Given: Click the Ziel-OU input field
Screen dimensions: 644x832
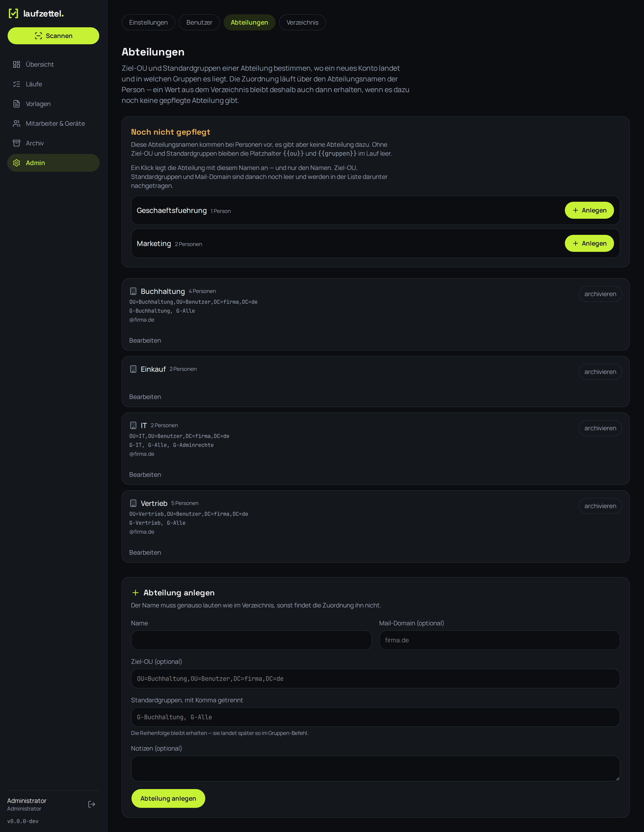Looking at the screenshot, I should click(375, 679).
